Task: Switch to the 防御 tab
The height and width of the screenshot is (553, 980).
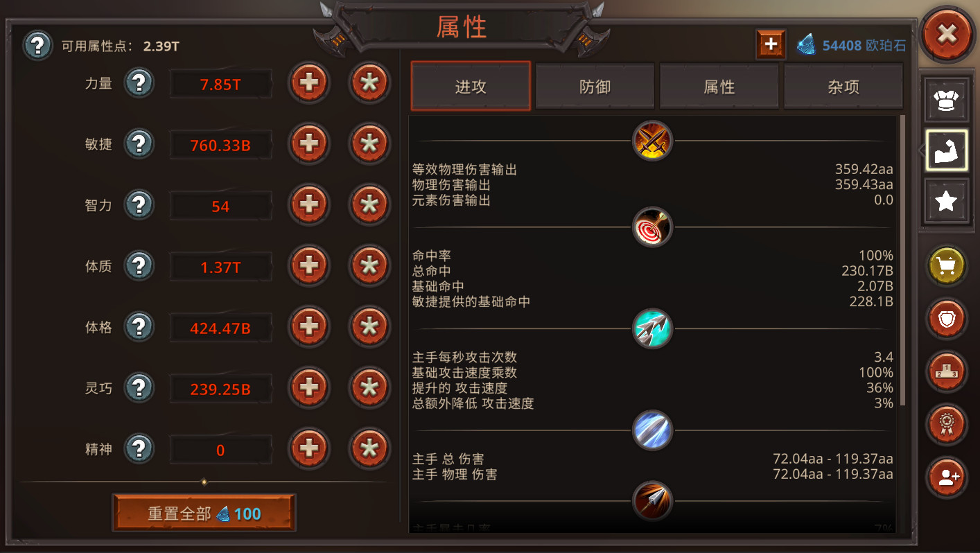Action: pos(595,87)
